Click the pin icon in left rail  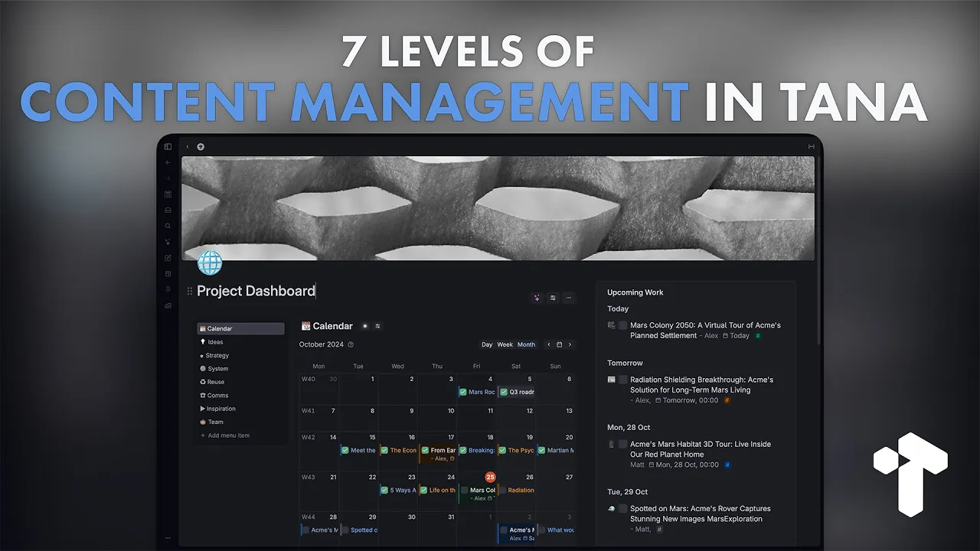pyautogui.click(x=168, y=290)
